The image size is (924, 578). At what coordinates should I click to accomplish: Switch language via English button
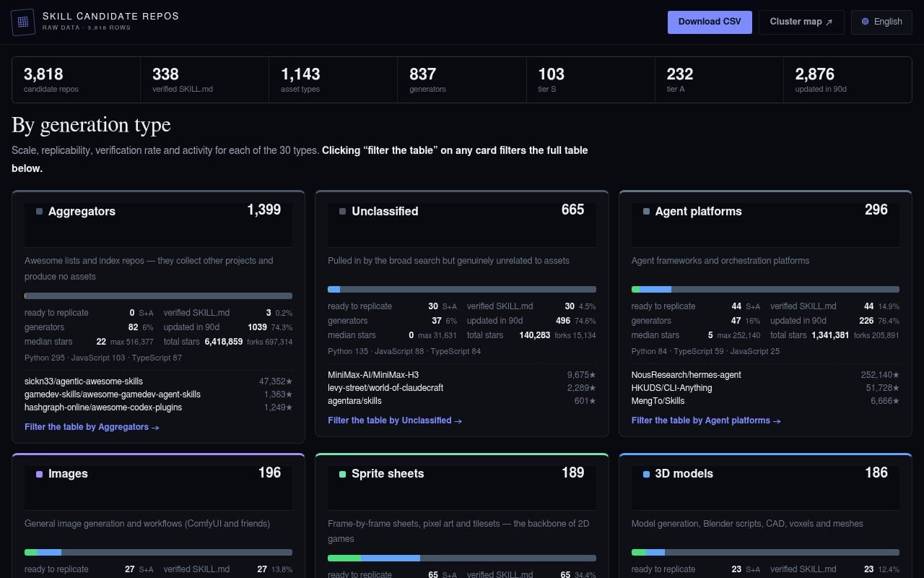[881, 22]
